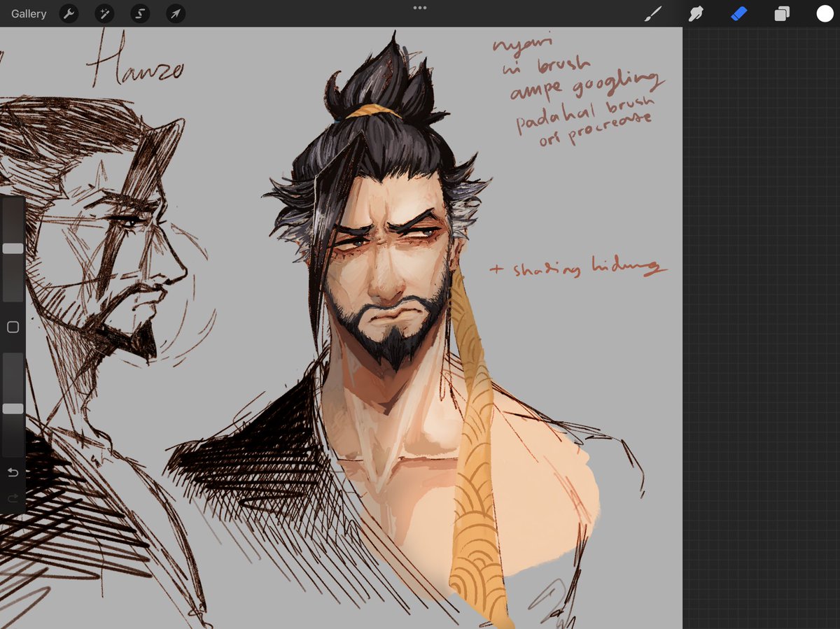The height and width of the screenshot is (629, 840).
Task: Open the Layers panel
Action: tap(782, 13)
